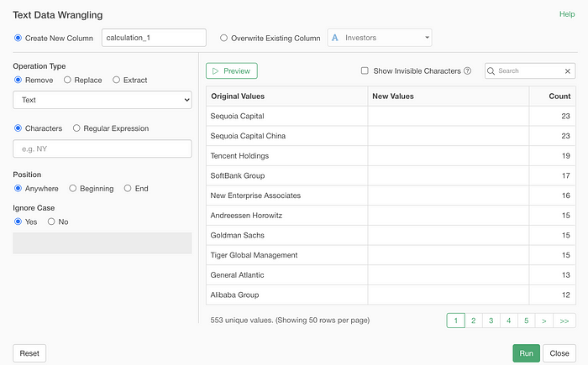The width and height of the screenshot is (588, 365).
Task: Go to next page arrow
Action: (x=543, y=321)
